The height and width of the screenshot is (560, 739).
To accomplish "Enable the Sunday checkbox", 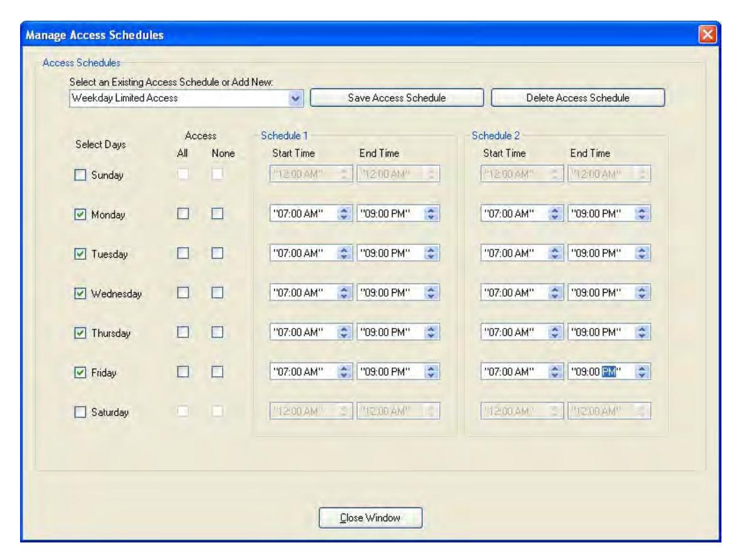I will click(80, 175).
